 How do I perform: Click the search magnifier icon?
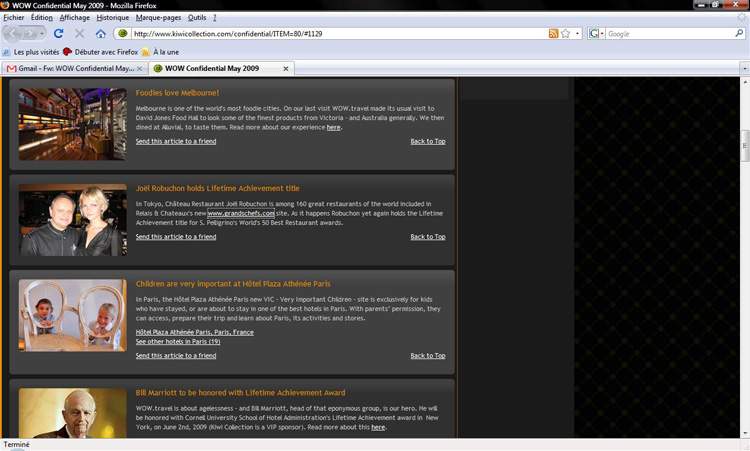(739, 33)
